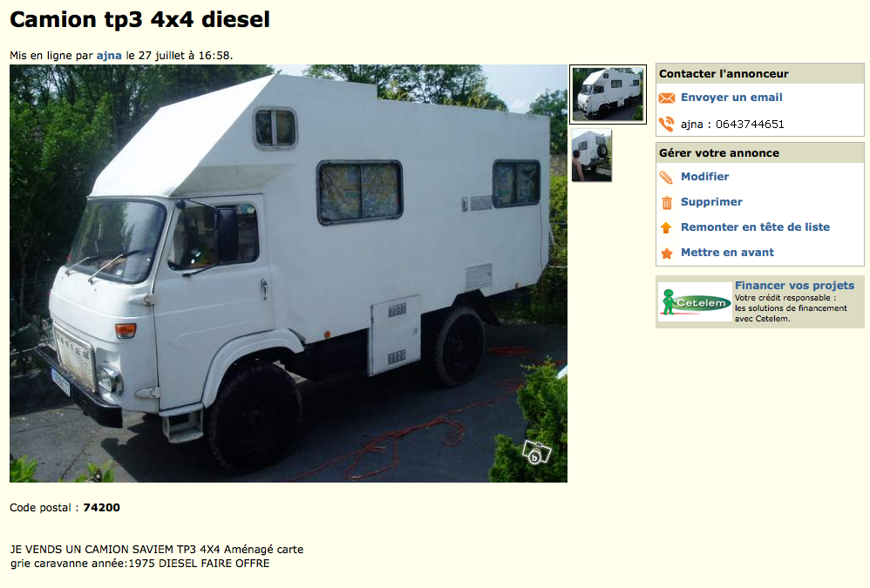Click the trash can icon for Supprimer

[x=666, y=202]
